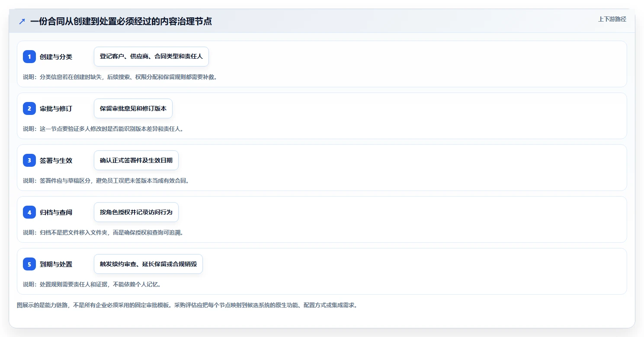
Task: Click the 审批与修订 step title
Action: 56,108
